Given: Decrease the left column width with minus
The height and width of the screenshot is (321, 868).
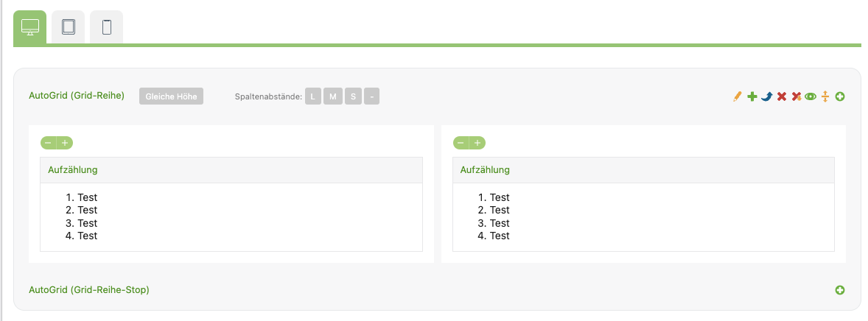Looking at the screenshot, I should point(48,143).
